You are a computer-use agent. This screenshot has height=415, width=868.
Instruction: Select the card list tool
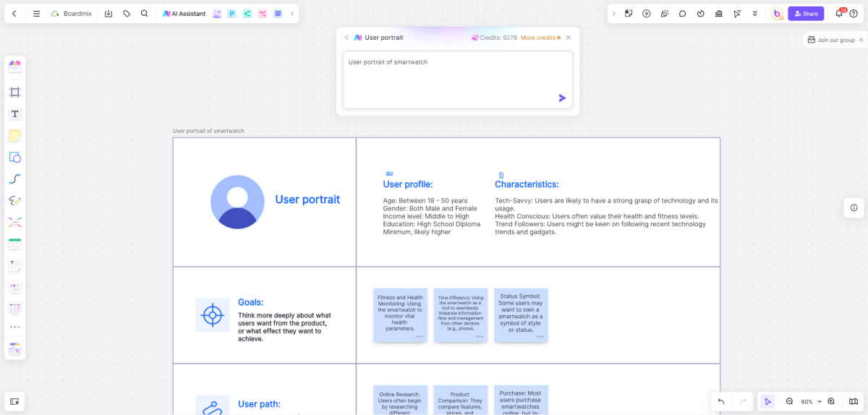pos(14,287)
